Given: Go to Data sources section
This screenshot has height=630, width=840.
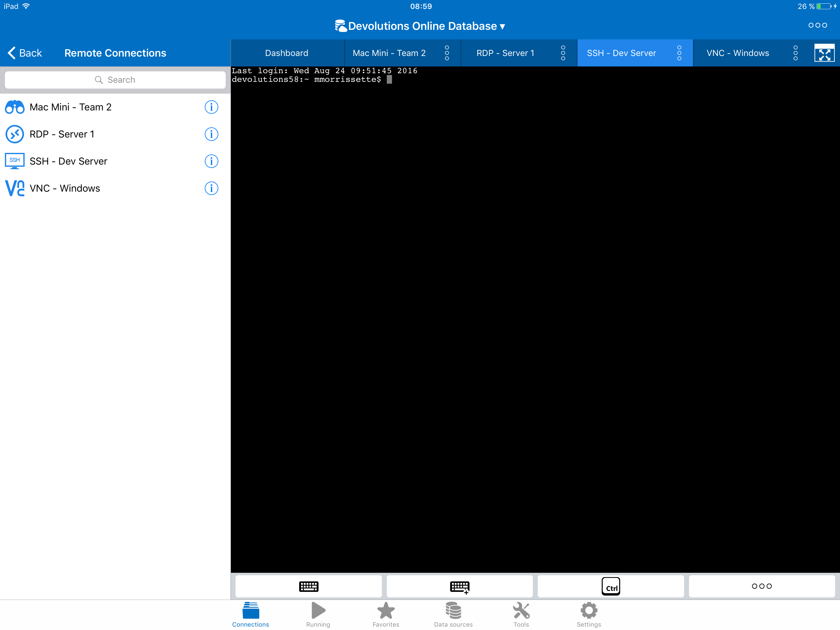Looking at the screenshot, I should click(453, 614).
